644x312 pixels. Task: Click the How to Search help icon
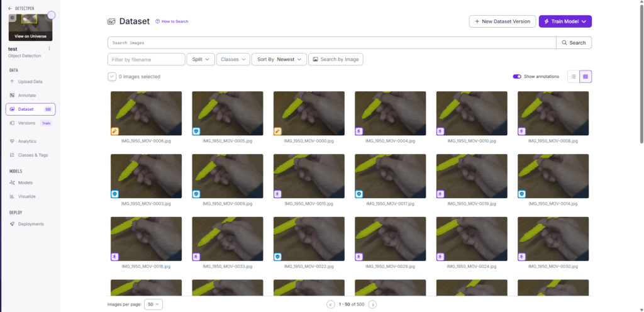[158, 21]
